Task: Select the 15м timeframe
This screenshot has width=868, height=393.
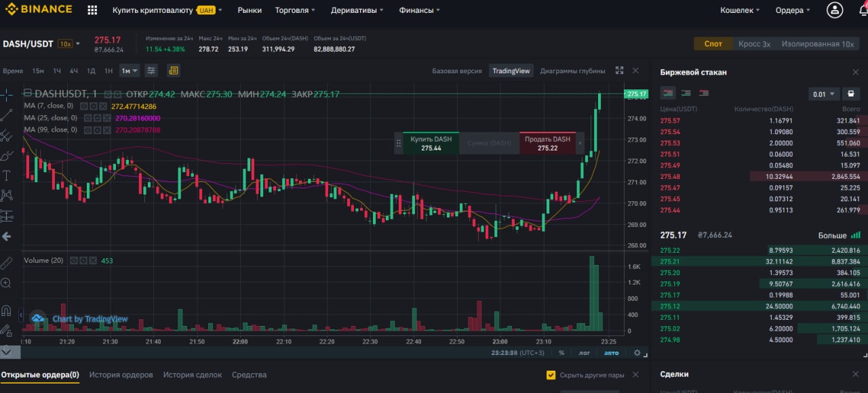Action: tap(38, 70)
